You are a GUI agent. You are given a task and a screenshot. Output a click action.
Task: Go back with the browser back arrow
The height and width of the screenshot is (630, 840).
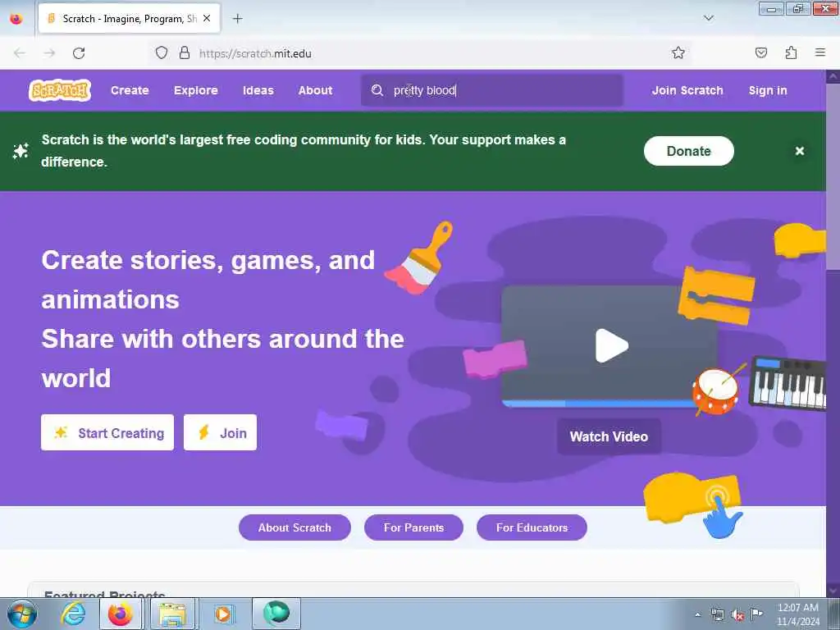[x=20, y=53]
